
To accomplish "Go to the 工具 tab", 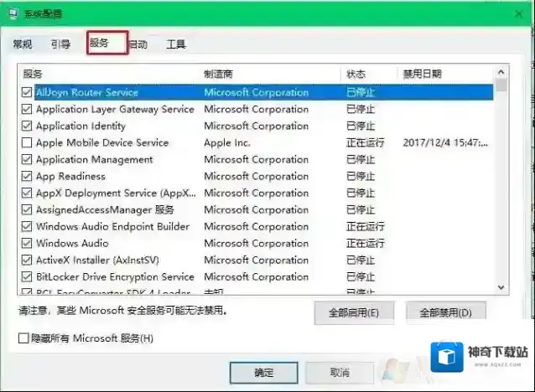I will [x=175, y=44].
